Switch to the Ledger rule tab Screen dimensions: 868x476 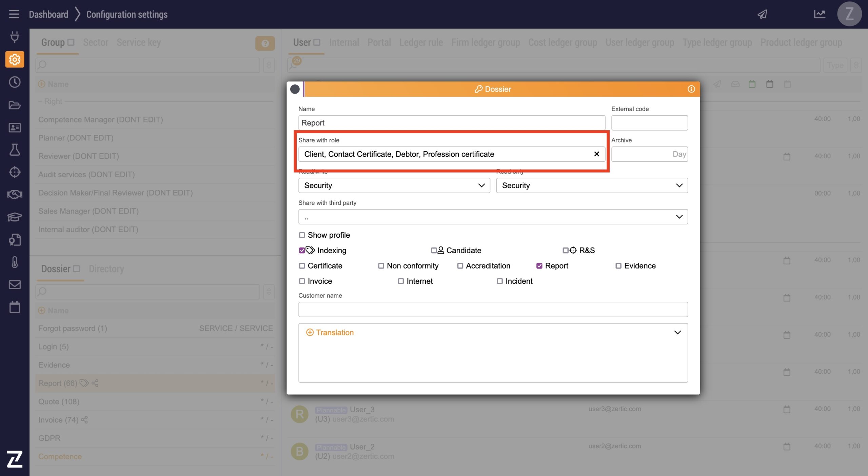click(x=421, y=42)
